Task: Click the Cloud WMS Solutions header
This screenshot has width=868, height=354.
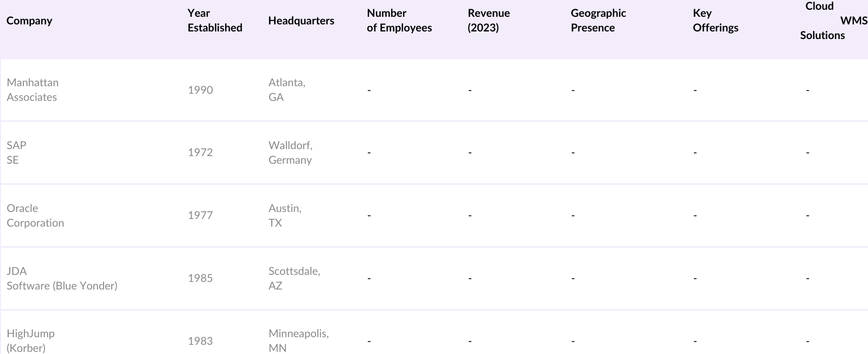Action: click(x=830, y=21)
